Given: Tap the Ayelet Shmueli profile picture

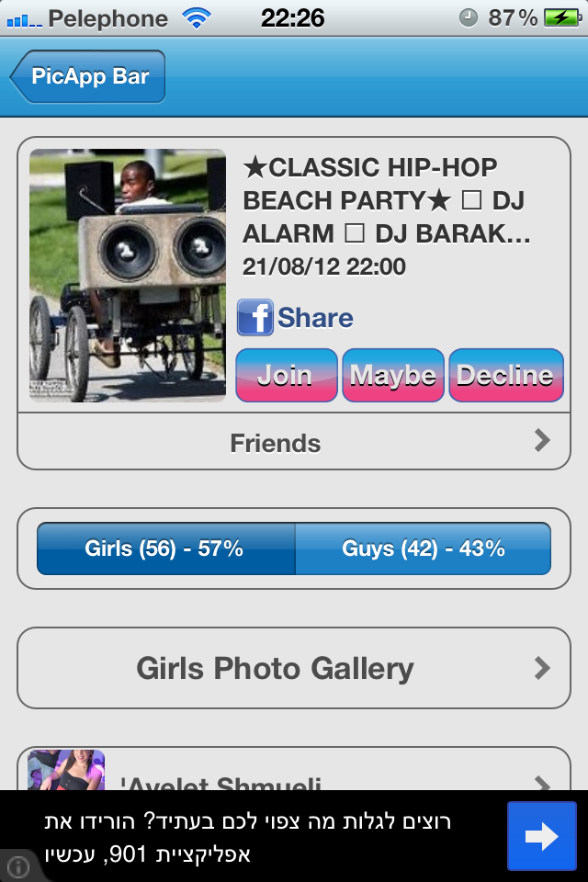Looking at the screenshot, I should point(66,770).
